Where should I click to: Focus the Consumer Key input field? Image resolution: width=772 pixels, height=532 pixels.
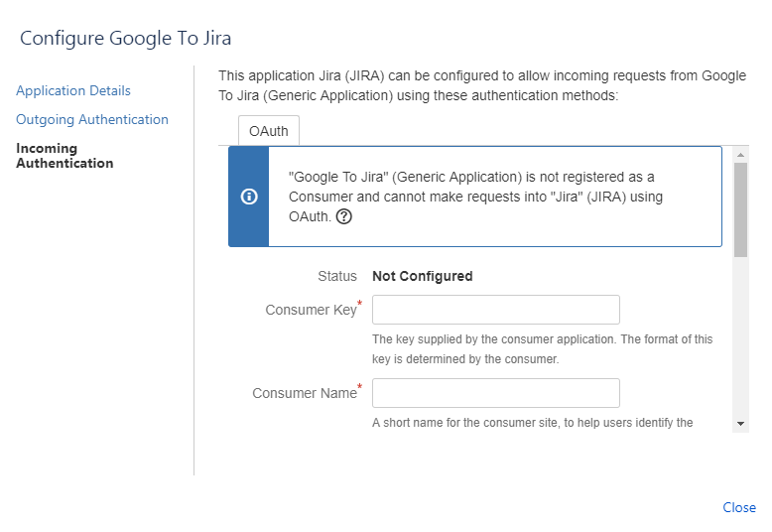point(496,310)
